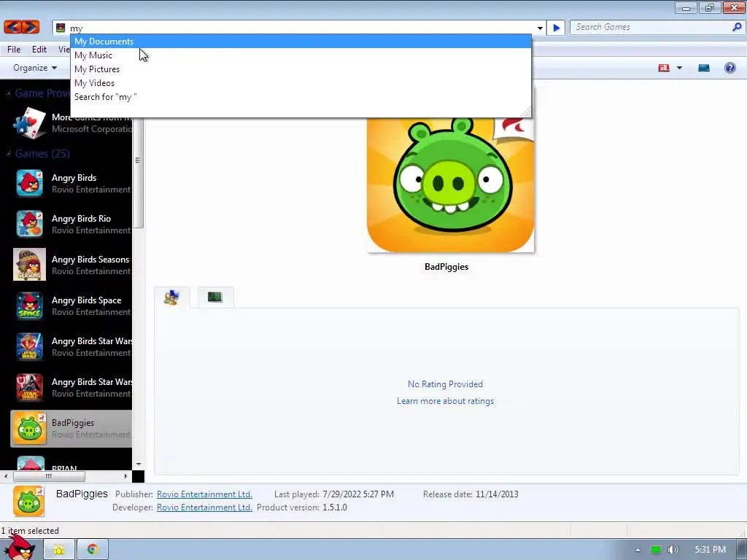
Task: Click the back navigation arrow button
Action: [13, 27]
